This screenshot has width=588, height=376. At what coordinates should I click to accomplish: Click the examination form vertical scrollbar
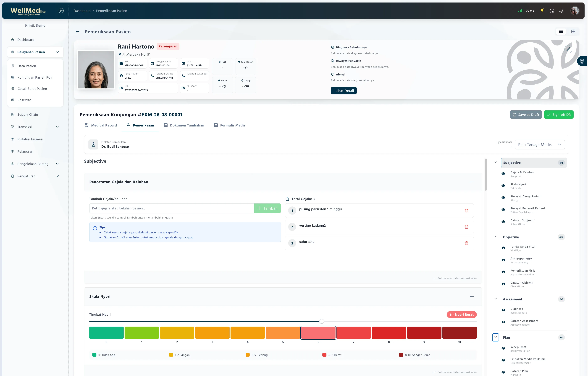tap(486, 175)
